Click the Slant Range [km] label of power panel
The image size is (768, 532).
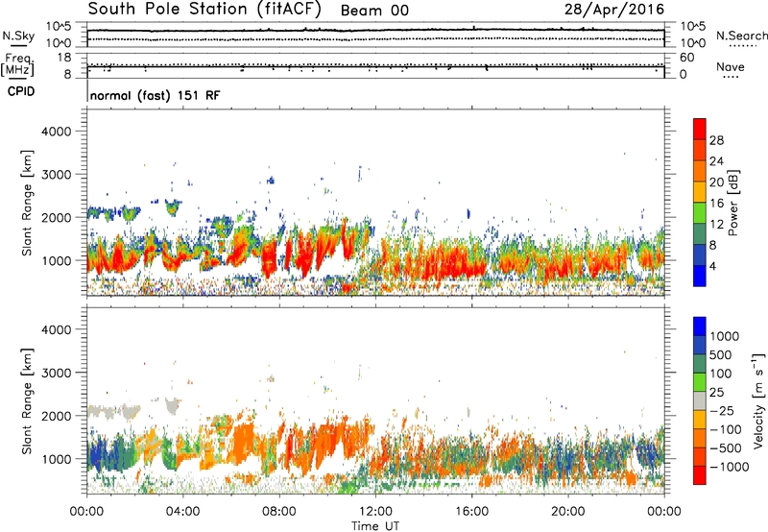[x=27, y=203]
